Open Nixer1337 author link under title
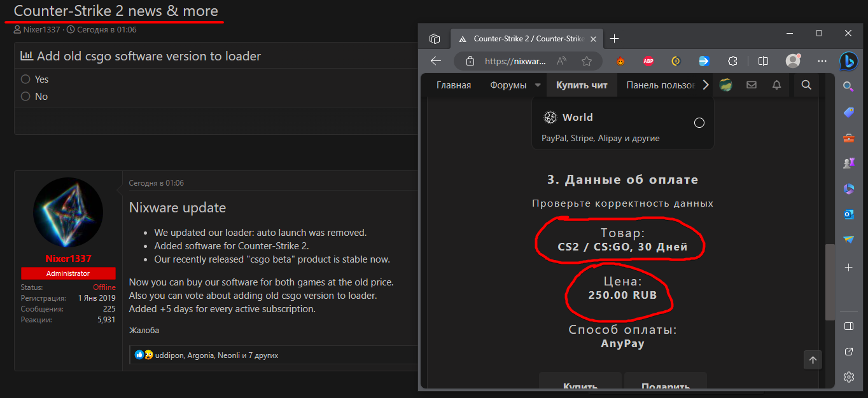868x398 pixels. point(43,29)
